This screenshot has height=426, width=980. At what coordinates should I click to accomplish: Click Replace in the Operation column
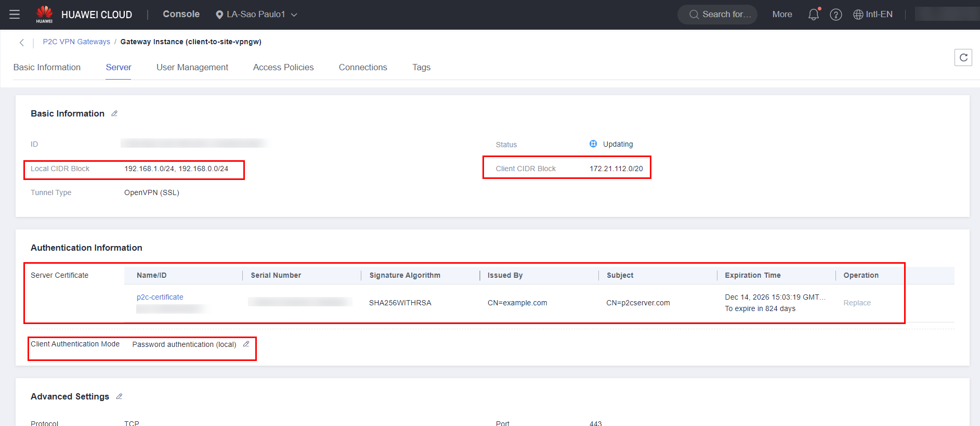point(857,303)
